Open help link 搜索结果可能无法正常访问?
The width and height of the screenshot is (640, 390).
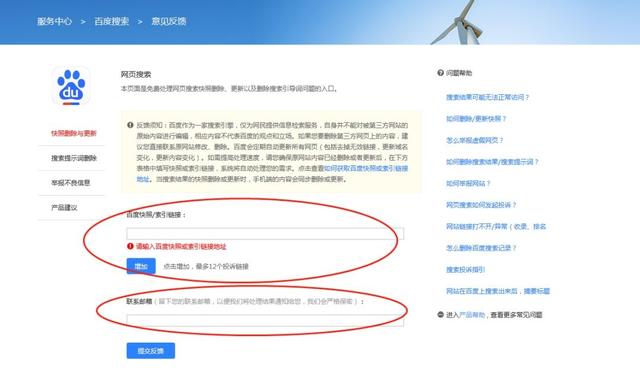pos(487,97)
